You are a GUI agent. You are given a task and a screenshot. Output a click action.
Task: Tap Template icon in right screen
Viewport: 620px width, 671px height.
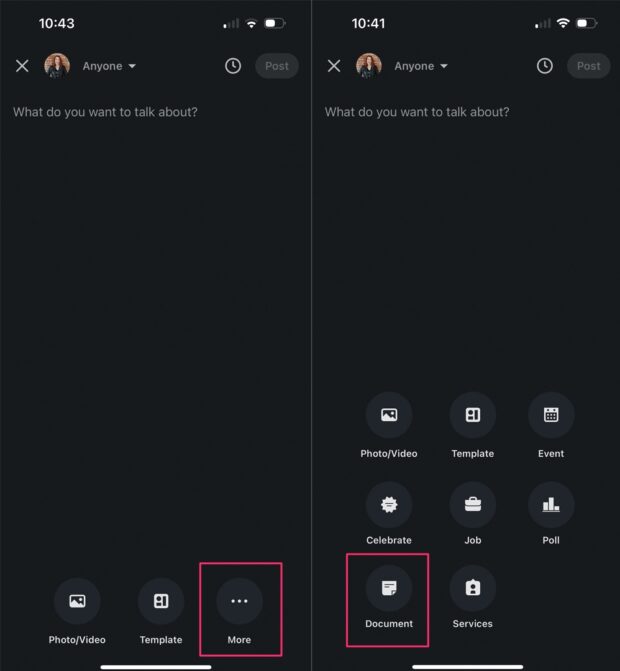(472, 415)
